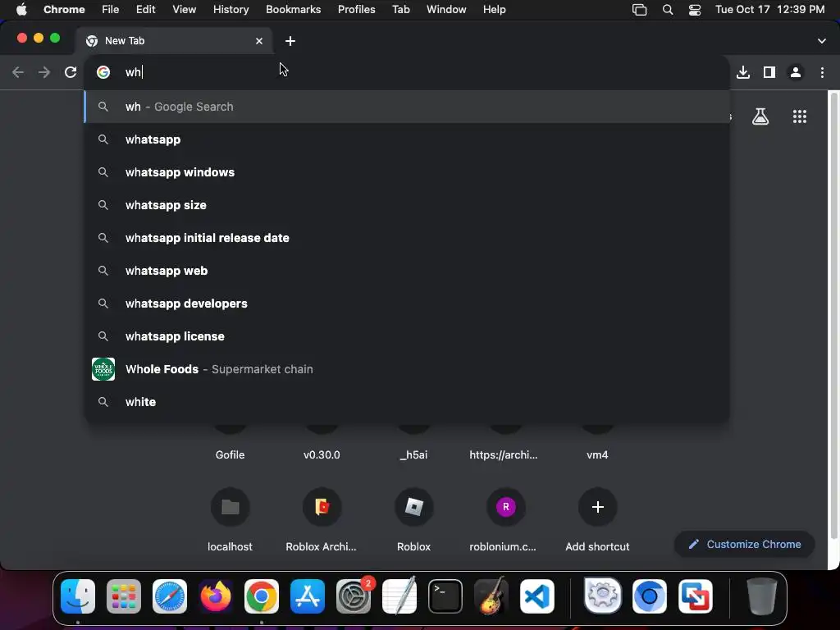840x630 pixels.
Task: Open TextEdit from the Dock
Action: pyautogui.click(x=399, y=596)
